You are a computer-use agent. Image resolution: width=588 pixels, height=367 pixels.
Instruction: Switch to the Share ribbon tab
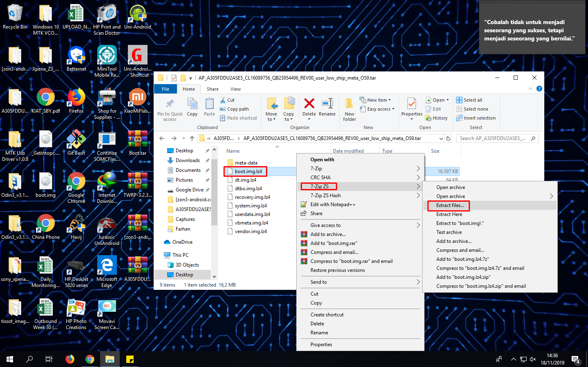tap(212, 89)
